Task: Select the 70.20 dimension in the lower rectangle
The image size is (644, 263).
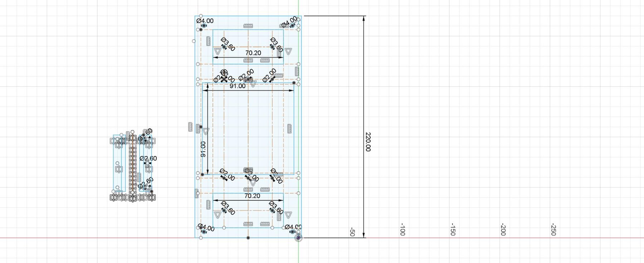Action: [x=252, y=196]
